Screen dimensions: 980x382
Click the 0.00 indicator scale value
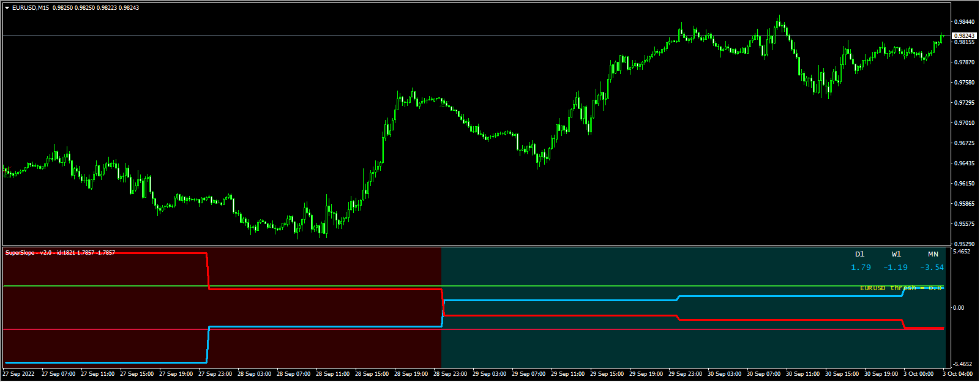959,308
